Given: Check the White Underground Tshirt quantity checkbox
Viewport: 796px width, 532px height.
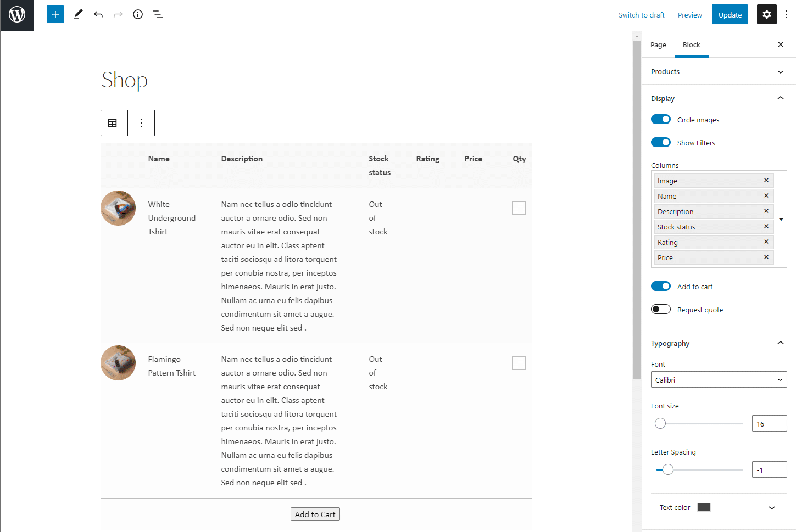Looking at the screenshot, I should tap(519, 208).
